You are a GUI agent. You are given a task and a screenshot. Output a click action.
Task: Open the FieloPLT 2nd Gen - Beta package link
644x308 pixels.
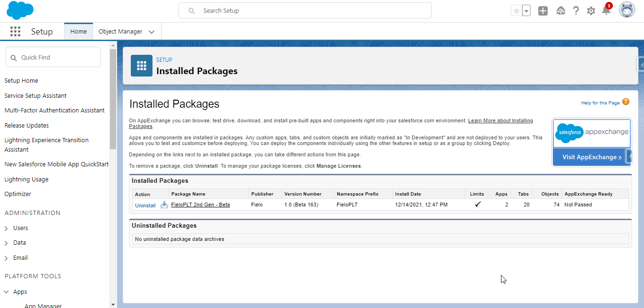coord(201,205)
